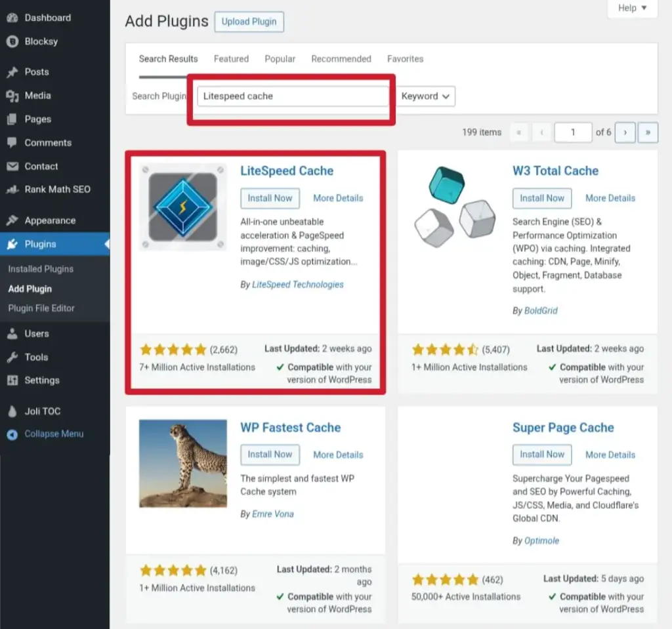
Task: Click LiteSpeed Cache five-star rating
Action: tap(173, 350)
